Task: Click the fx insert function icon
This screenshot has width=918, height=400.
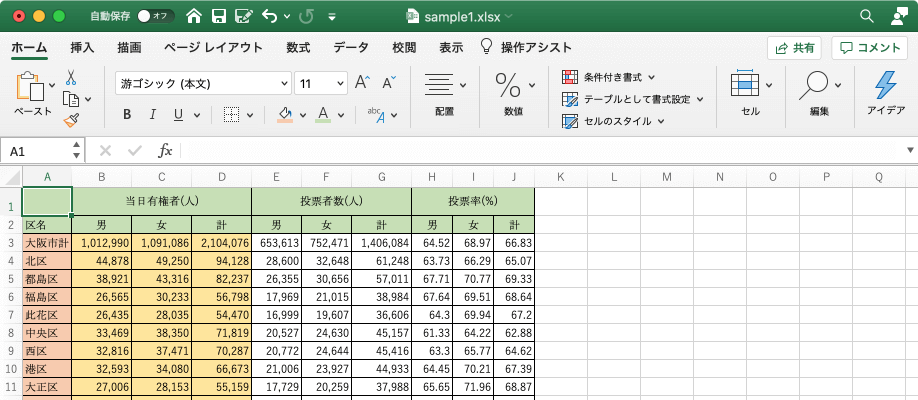Action: coord(166,151)
